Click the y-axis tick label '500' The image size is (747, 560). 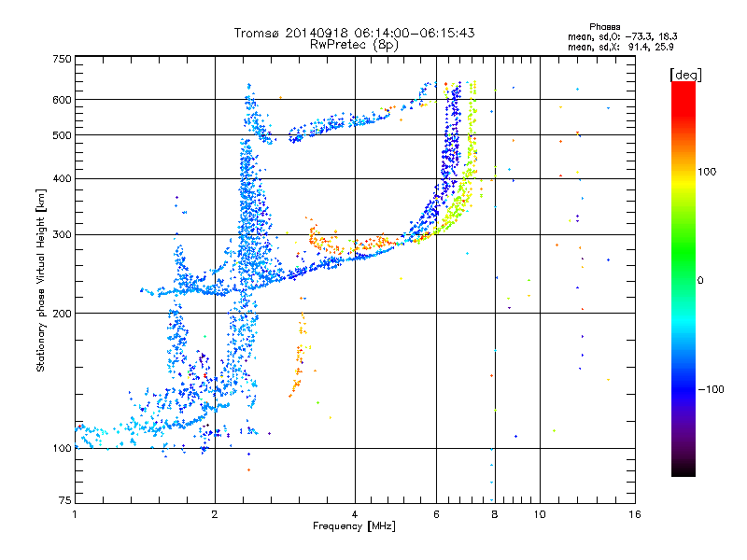point(62,135)
